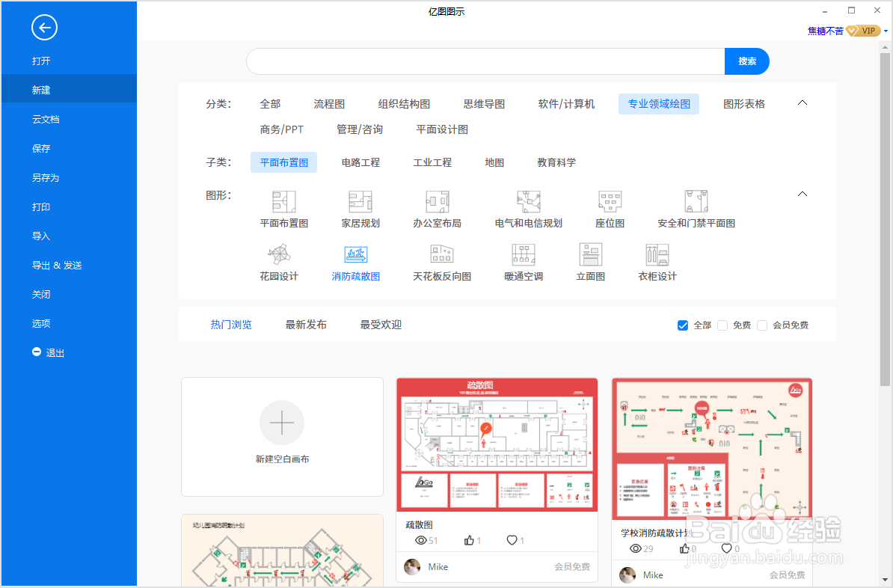The height and width of the screenshot is (588, 893).
Task: Click the 退出 minus icon in sidebar
Action: point(37,352)
